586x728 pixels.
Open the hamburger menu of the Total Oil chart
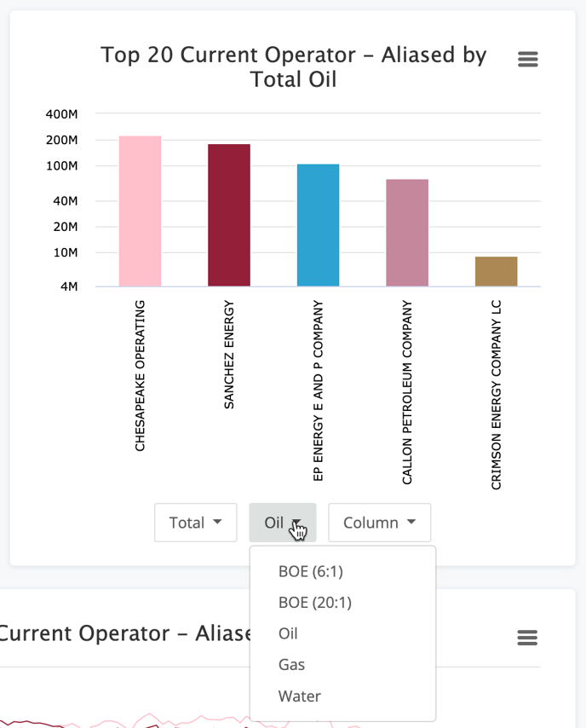pyautogui.click(x=527, y=59)
